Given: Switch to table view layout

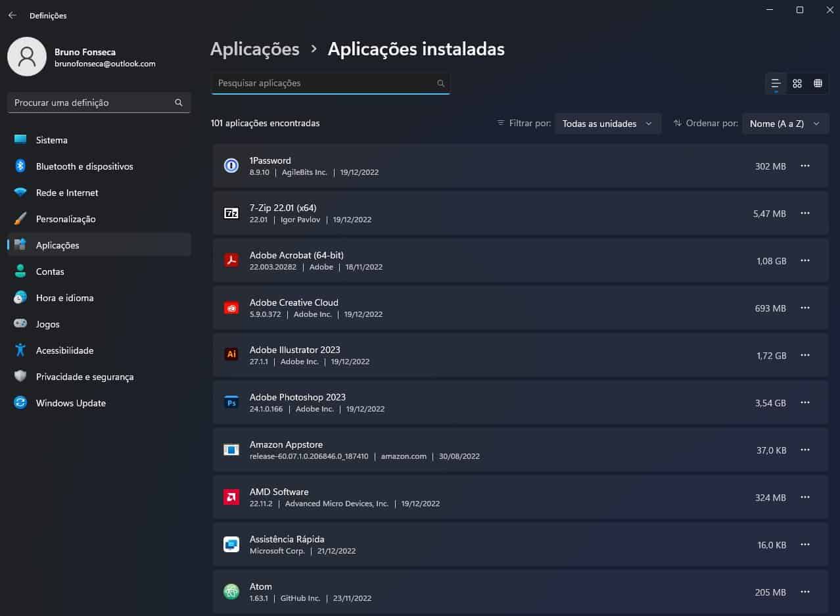Looking at the screenshot, I should 818,83.
